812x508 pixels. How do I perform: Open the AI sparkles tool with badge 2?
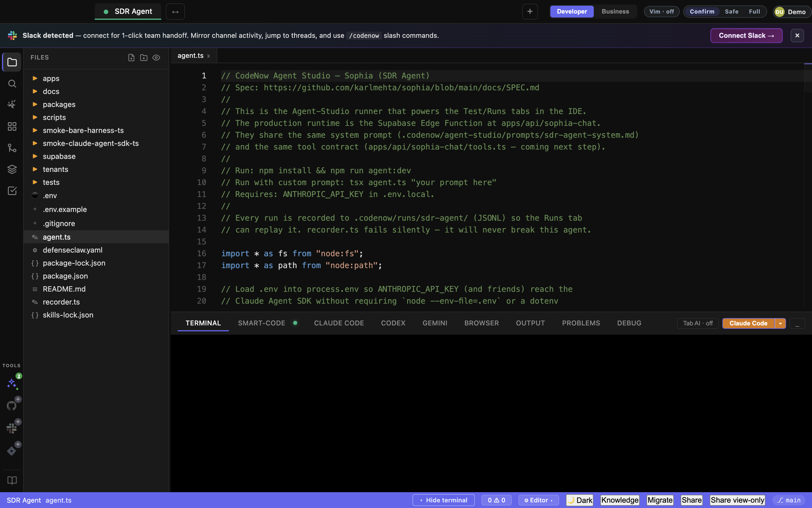(13, 383)
